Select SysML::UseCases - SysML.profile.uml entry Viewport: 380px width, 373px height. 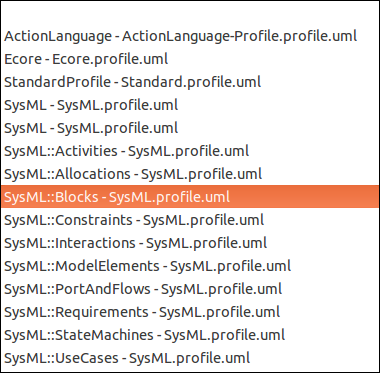(190, 358)
